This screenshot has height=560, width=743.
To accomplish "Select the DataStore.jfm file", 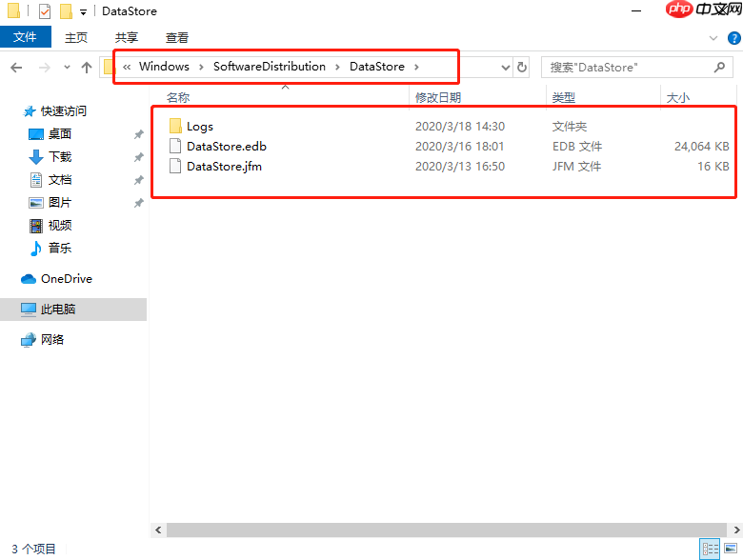I will pos(224,167).
